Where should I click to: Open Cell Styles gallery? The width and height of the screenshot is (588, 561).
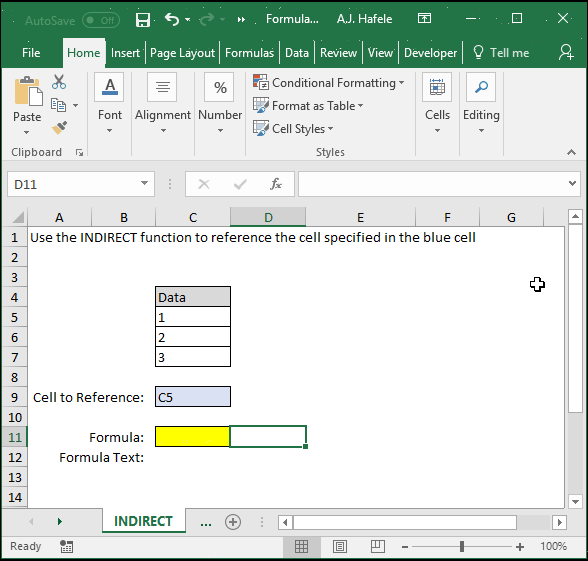pos(293,129)
